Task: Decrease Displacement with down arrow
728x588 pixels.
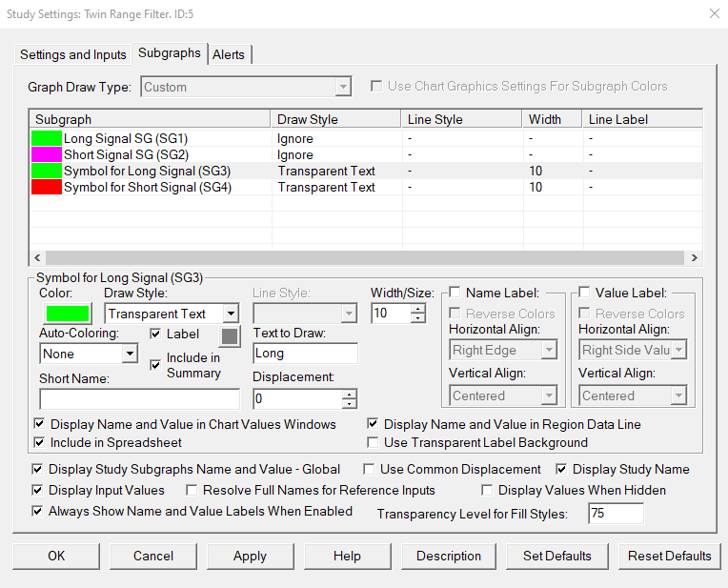Action: tap(350, 403)
